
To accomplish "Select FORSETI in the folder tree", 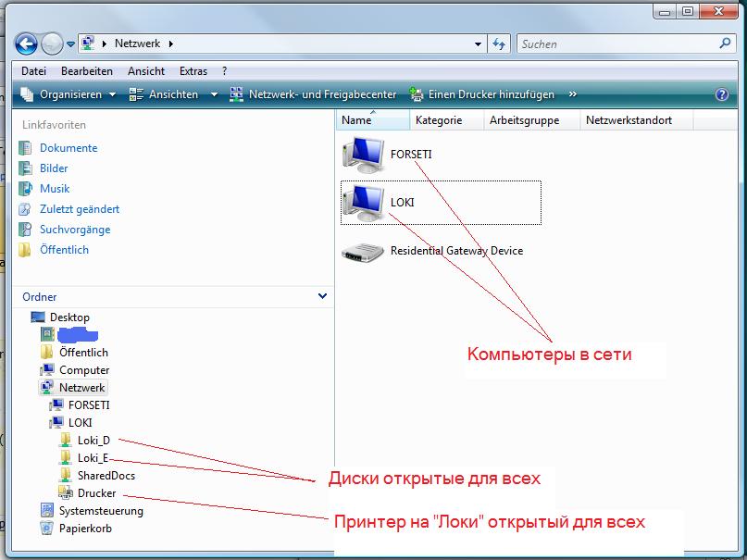I will [89, 405].
